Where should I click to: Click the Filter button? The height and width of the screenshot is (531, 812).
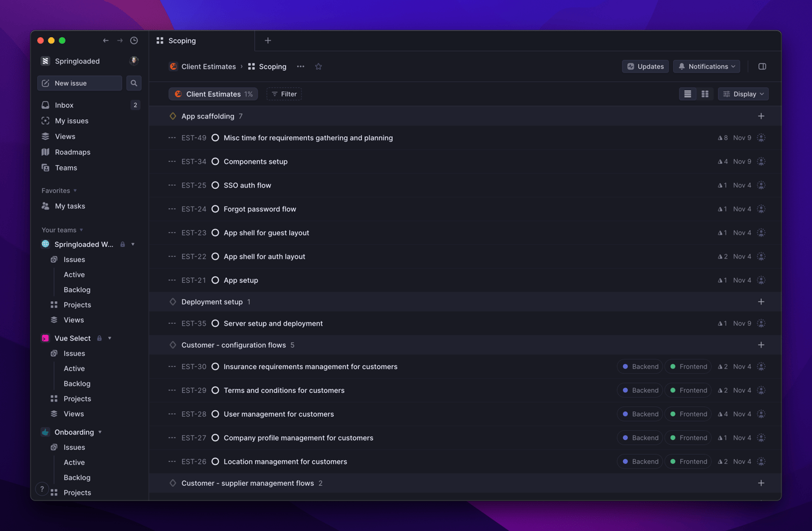tap(284, 94)
